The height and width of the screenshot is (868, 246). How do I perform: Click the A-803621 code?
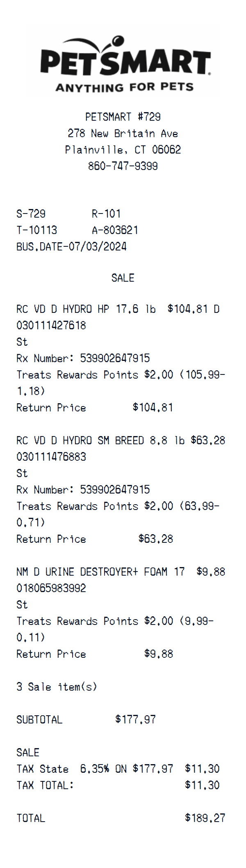115,230
